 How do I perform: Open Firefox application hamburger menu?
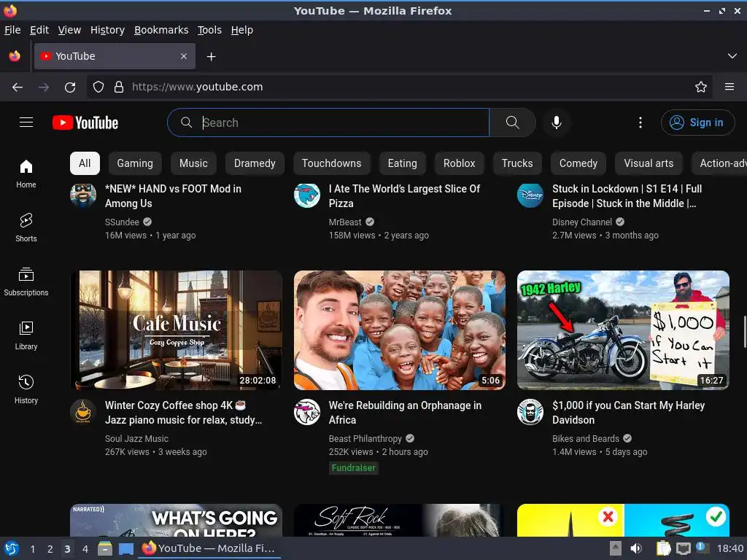(729, 87)
